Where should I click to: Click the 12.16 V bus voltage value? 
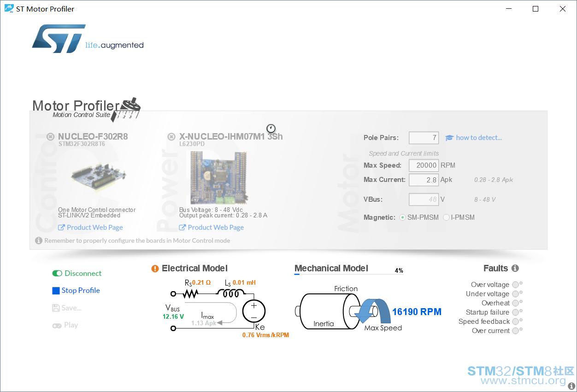173,317
